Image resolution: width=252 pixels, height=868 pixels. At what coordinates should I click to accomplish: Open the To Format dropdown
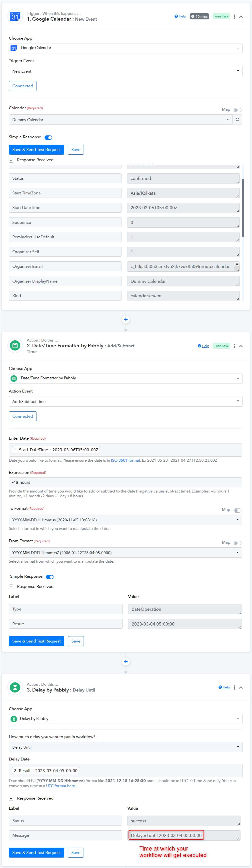click(x=126, y=520)
